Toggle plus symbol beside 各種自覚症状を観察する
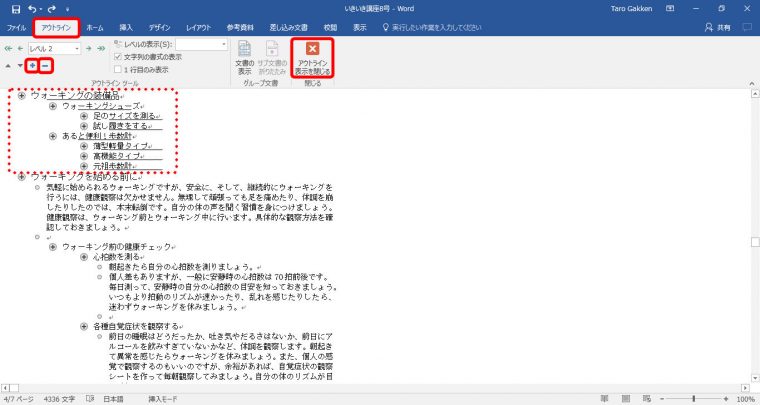The image size is (760, 405). click(84, 327)
